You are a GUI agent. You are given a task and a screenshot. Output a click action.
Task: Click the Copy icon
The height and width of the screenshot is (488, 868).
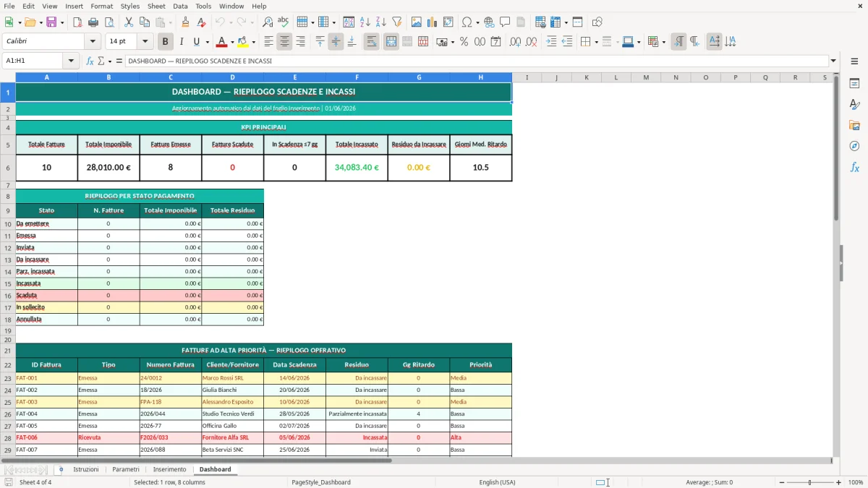tap(145, 22)
